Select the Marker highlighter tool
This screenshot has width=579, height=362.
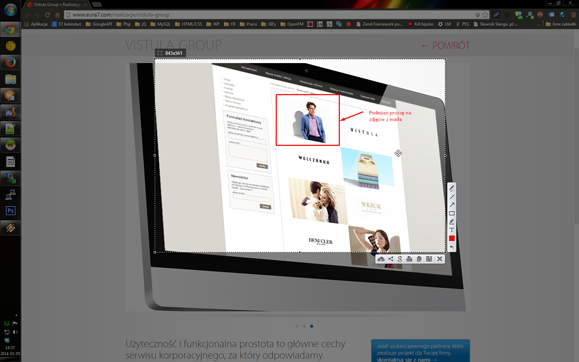[452, 222]
